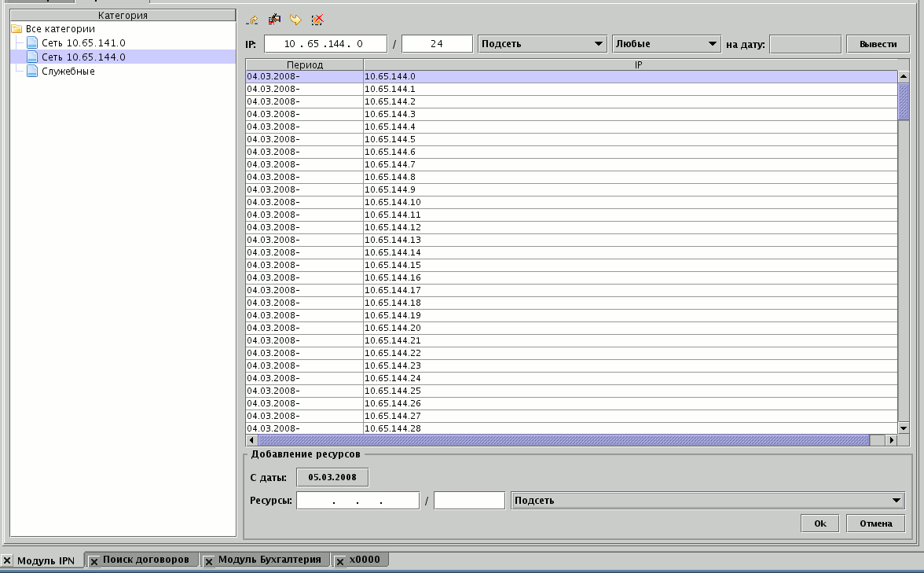Close the Модуль Бухгалтерия tab with X

209,561
